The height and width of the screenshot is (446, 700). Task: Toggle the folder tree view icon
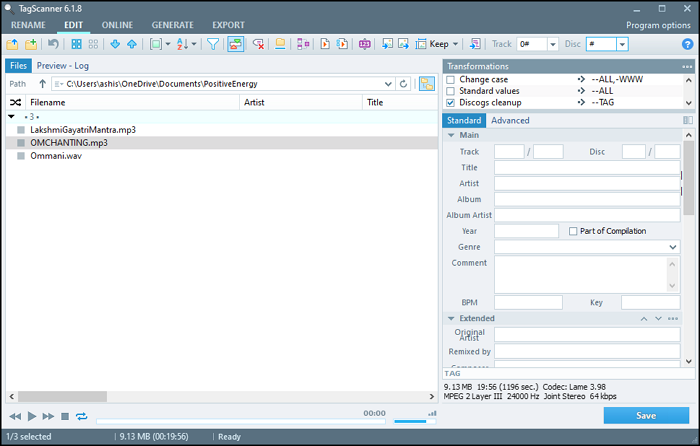[x=427, y=83]
